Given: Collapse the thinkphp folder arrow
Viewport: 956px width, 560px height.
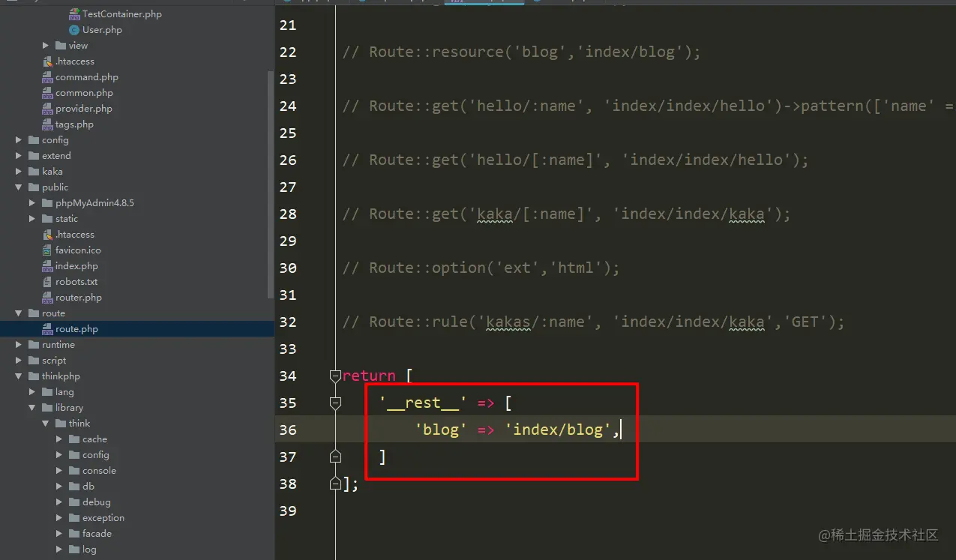Looking at the screenshot, I should [19, 376].
